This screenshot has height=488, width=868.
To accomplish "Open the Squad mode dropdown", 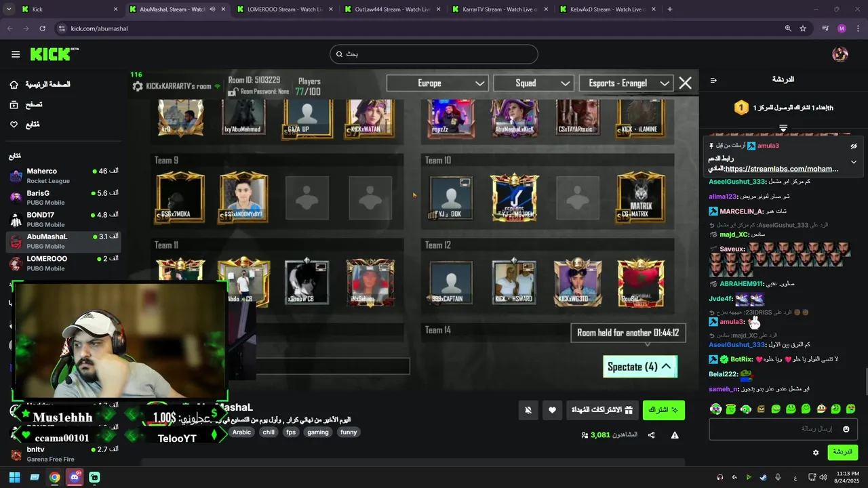I will 534,83.
